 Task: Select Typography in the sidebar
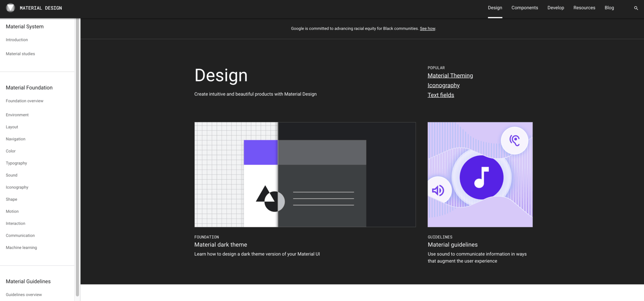pyautogui.click(x=17, y=163)
